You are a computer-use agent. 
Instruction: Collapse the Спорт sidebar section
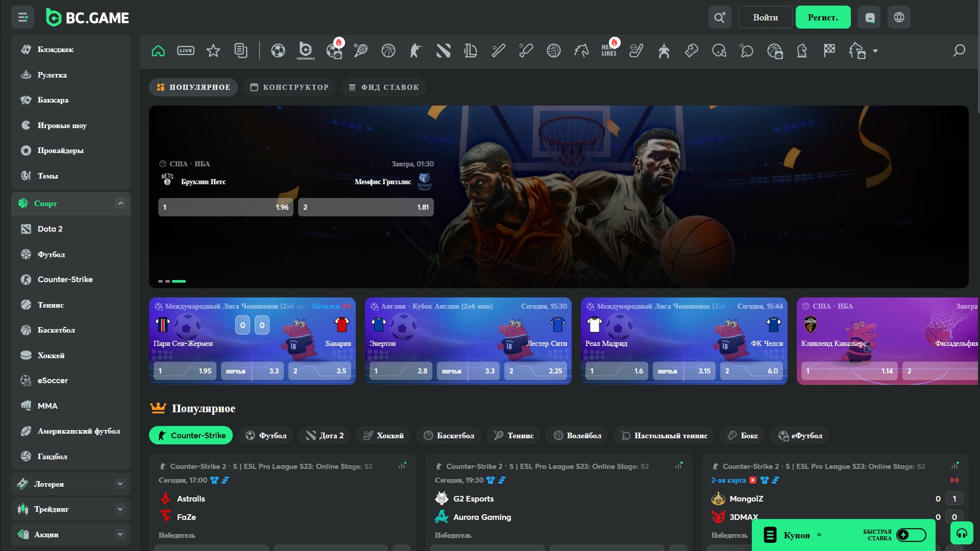tap(120, 203)
